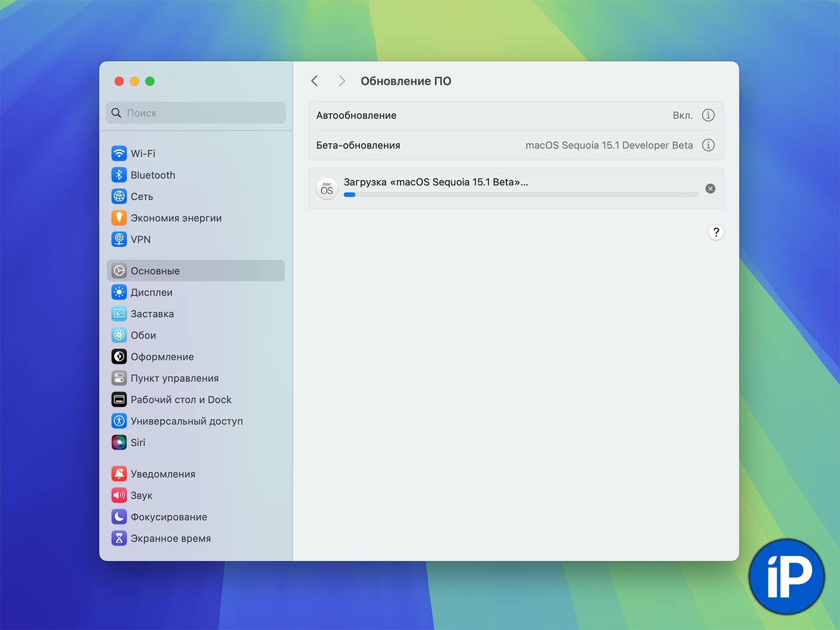Open the Экранное время hourglass icon
Image resolution: width=840 pixels, height=630 pixels.
119,538
